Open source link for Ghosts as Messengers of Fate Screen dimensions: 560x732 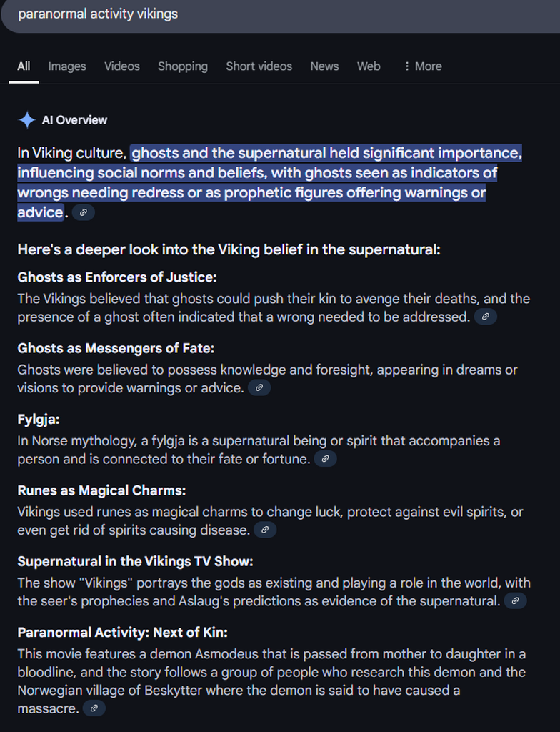259,387
